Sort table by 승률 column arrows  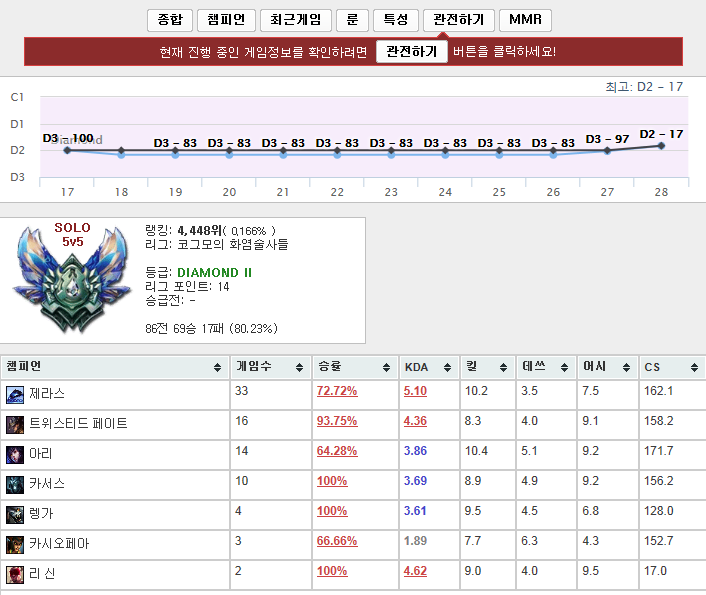coord(386,368)
